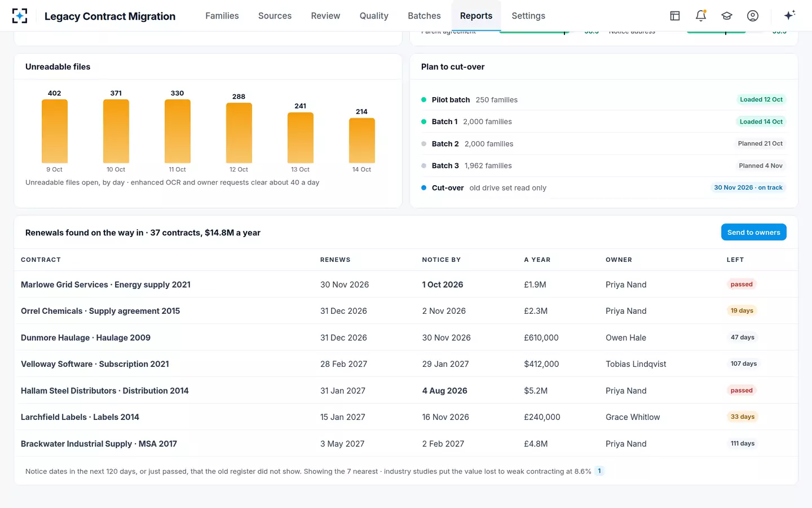Select the Reports tab
Viewport: 812px width, 508px height.
point(476,16)
